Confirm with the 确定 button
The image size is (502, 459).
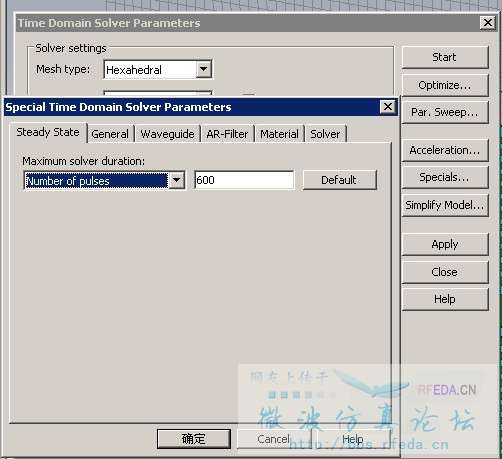[194, 439]
